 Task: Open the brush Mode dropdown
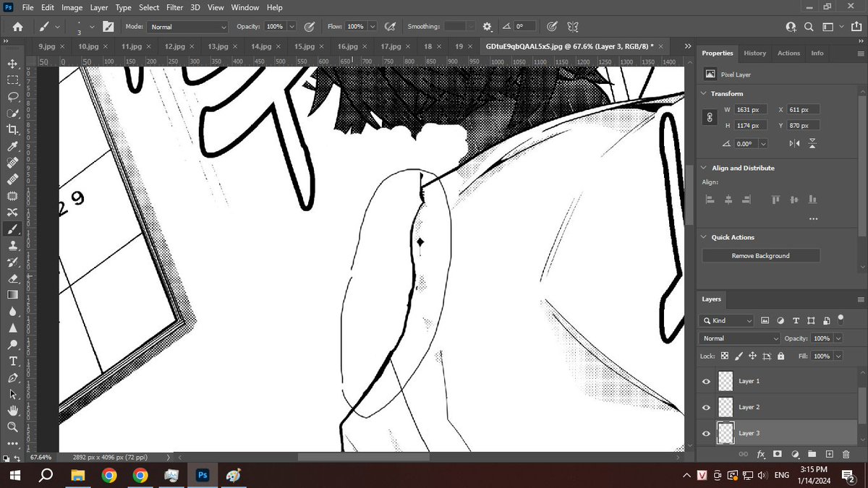[188, 27]
